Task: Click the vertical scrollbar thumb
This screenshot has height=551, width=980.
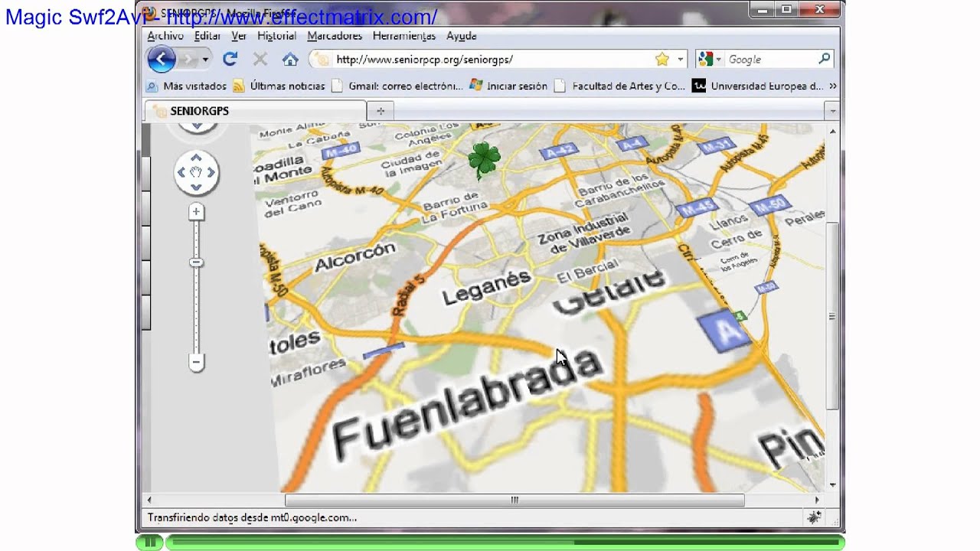Action: click(x=833, y=315)
